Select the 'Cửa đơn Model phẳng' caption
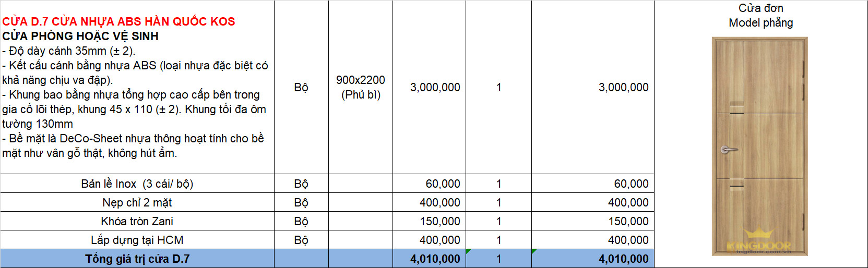The image size is (868, 268). point(760,16)
